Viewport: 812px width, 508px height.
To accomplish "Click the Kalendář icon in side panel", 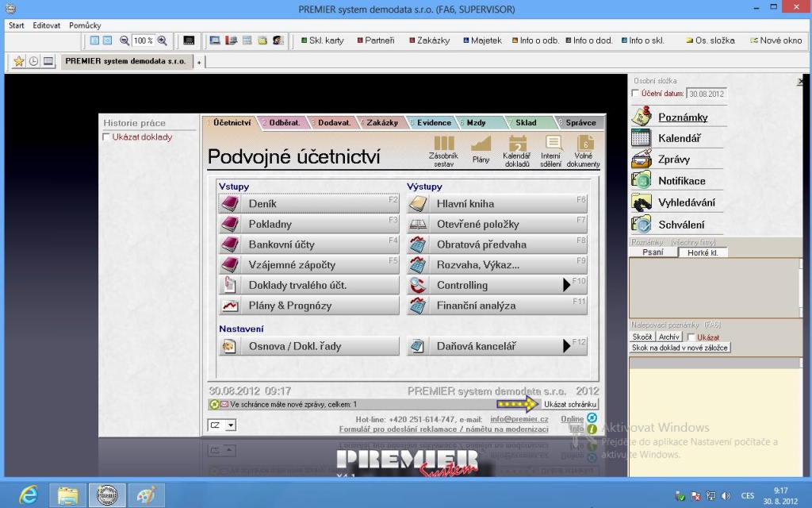I will pos(641,138).
